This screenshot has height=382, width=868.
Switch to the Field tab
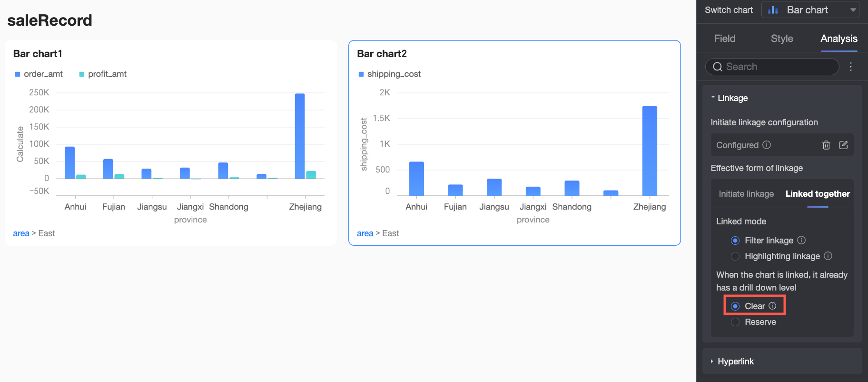click(724, 39)
